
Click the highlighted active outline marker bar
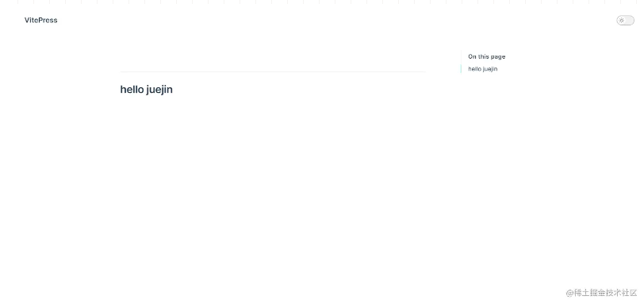[x=461, y=69]
